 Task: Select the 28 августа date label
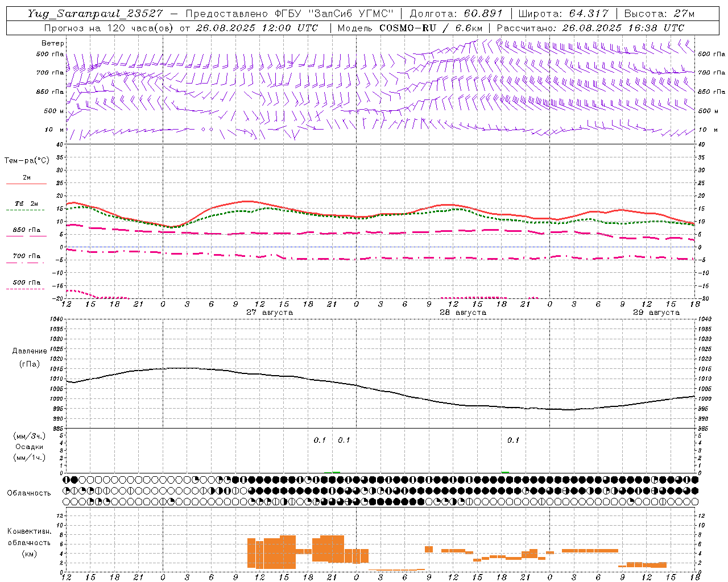(x=463, y=313)
